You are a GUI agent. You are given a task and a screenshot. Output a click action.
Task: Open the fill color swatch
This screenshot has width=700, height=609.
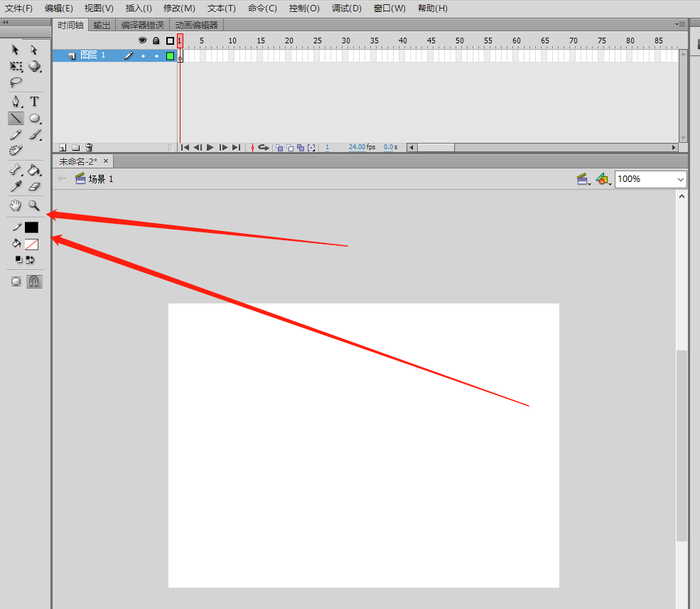coord(31,244)
